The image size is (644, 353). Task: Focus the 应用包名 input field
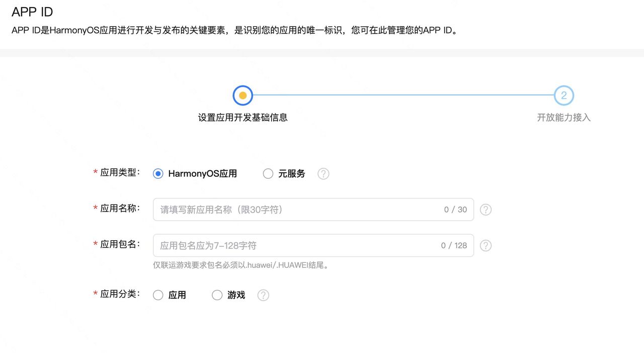(x=313, y=245)
